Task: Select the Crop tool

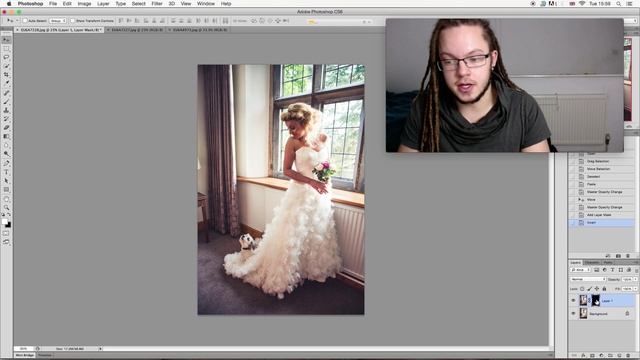Action: tap(6, 75)
